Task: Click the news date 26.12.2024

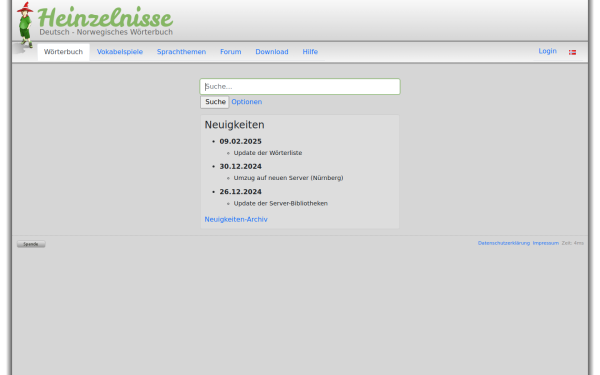Action: (x=240, y=192)
